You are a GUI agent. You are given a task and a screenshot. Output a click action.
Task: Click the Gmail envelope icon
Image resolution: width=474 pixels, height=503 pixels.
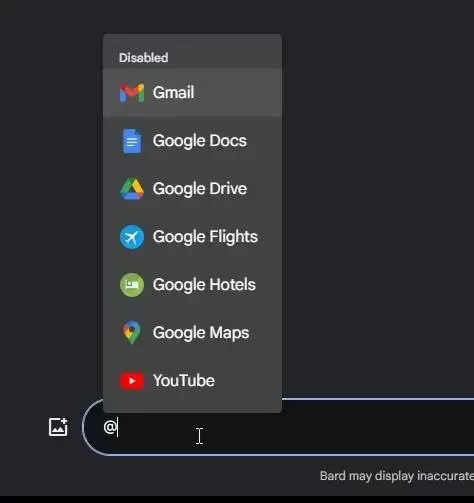(x=132, y=93)
